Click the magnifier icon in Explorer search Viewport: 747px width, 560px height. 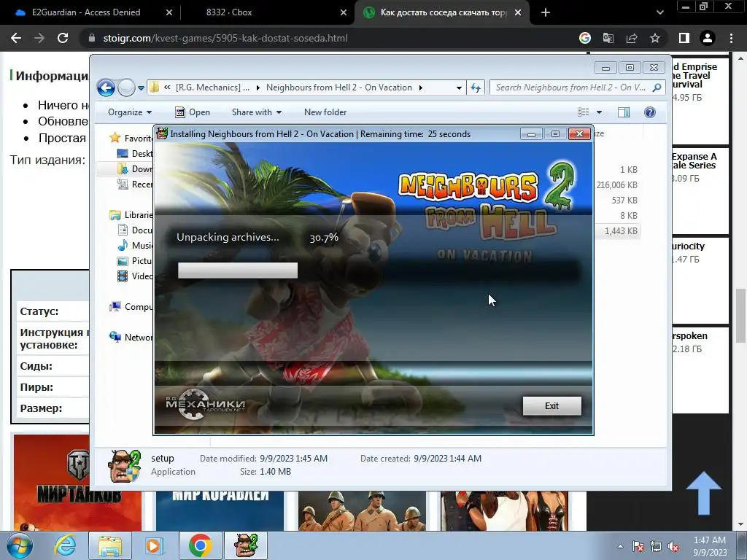click(x=657, y=87)
